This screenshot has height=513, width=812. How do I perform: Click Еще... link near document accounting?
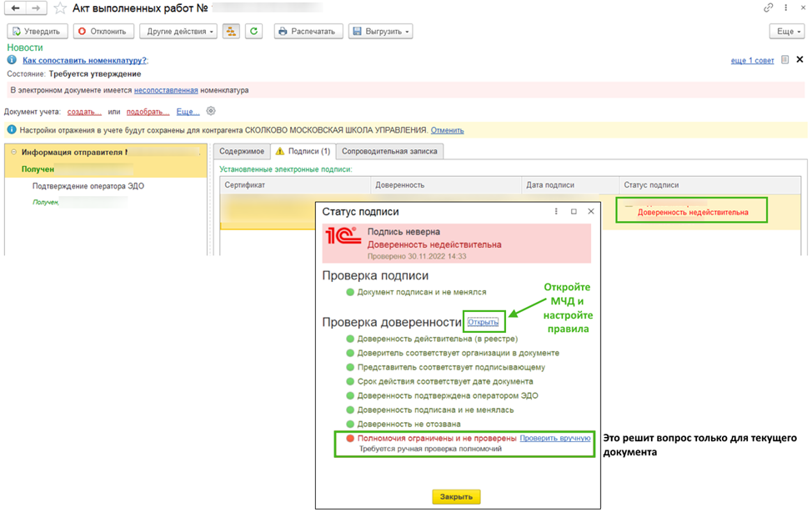pyautogui.click(x=188, y=112)
